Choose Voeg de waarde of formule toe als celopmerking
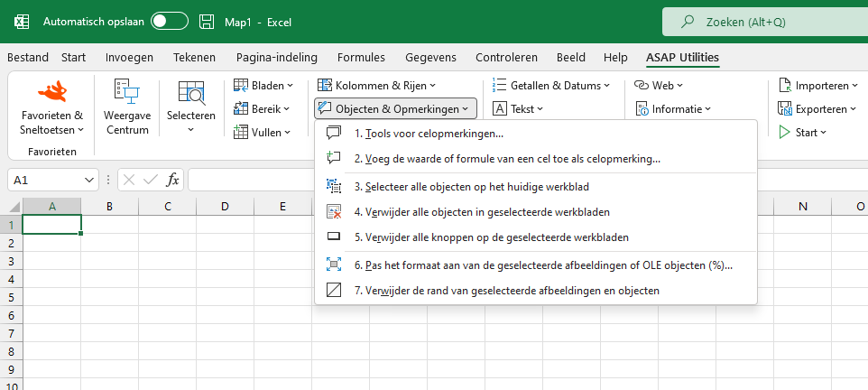The image size is (868, 390). 535,159
